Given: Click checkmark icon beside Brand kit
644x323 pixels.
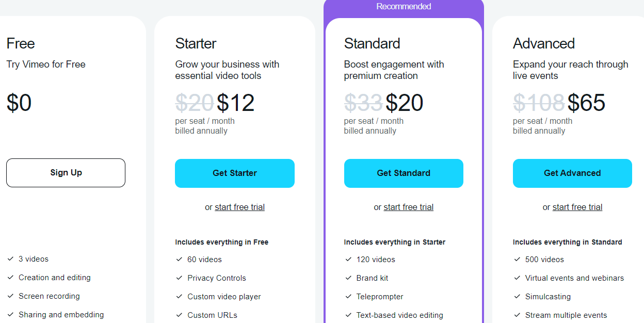Looking at the screenshot, I should point(348,278).
